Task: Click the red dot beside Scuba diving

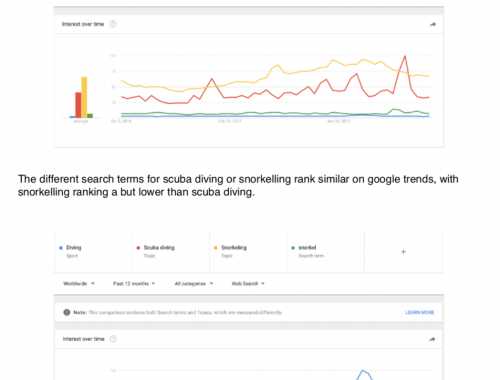Action: point(138,248)
